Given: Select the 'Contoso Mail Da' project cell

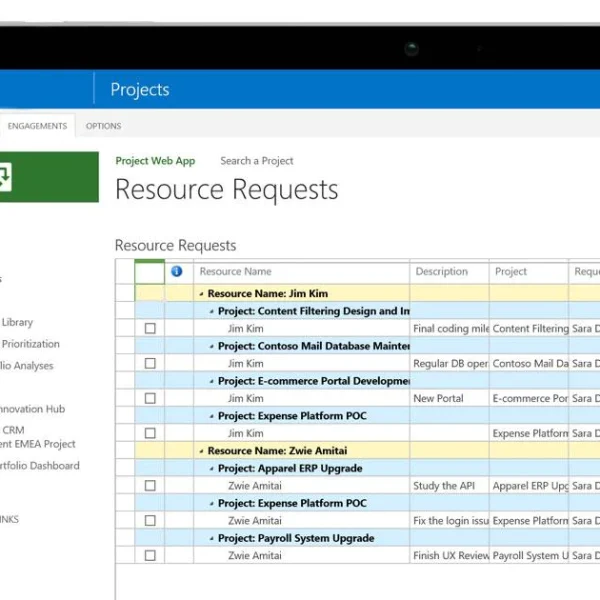Looking at the screenshot, I should (x=529, y=364).
